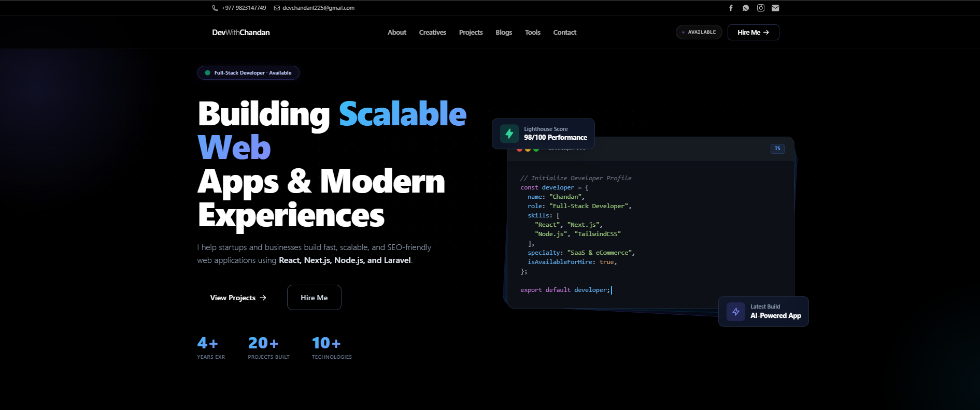Image resolution: width=980 pixels, height=410 pixels.
Task: Open the Tools menu item
Action: click(533, 32)
